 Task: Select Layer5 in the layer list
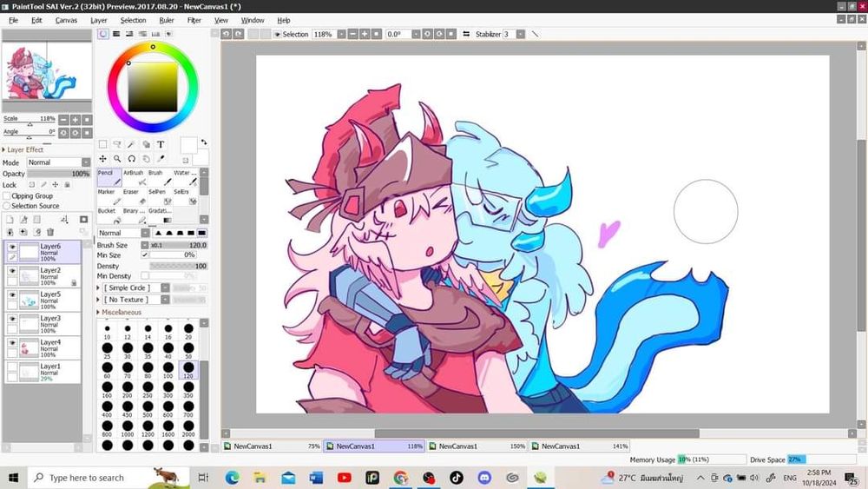click(x=43, y=300)
